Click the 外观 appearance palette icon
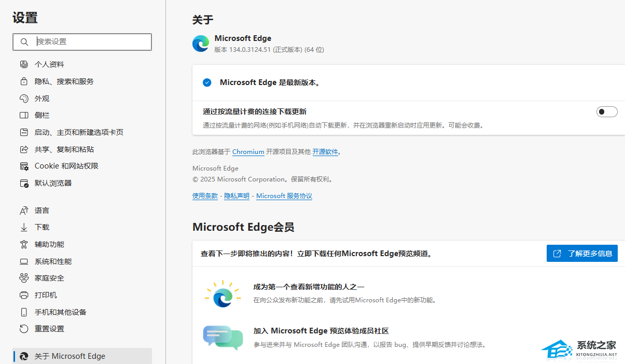 24,99
